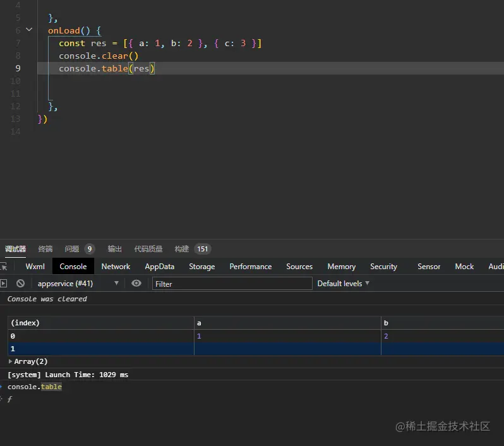This screenshot has width=504, height=446.
Task: Switch to the Mock tab
Action: tap(464, 267)
